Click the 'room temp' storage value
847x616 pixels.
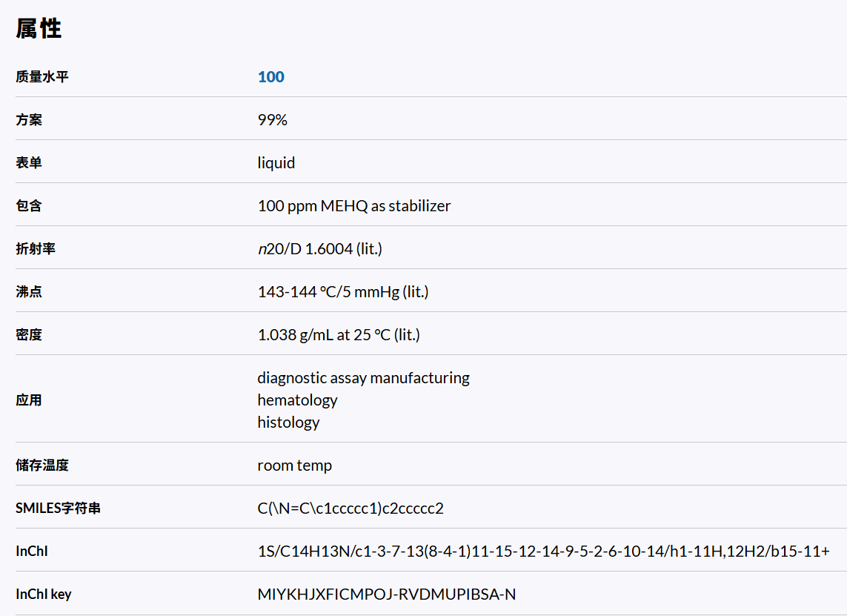294,466
